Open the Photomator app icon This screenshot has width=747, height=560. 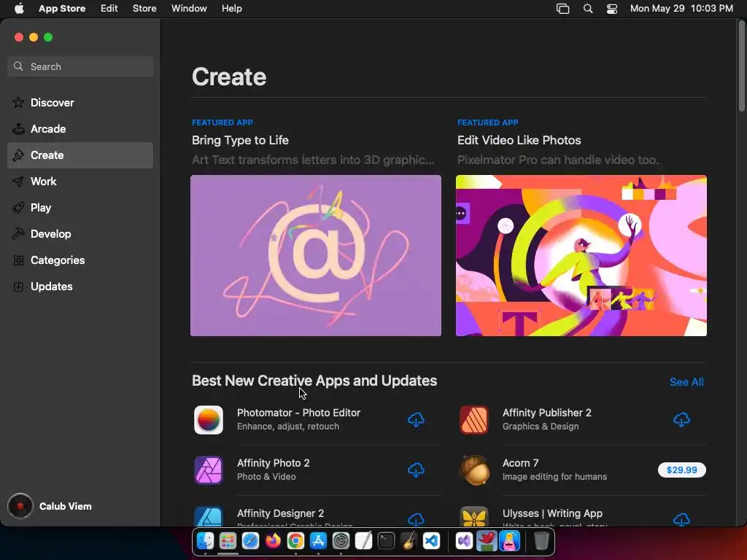(209, 420)
